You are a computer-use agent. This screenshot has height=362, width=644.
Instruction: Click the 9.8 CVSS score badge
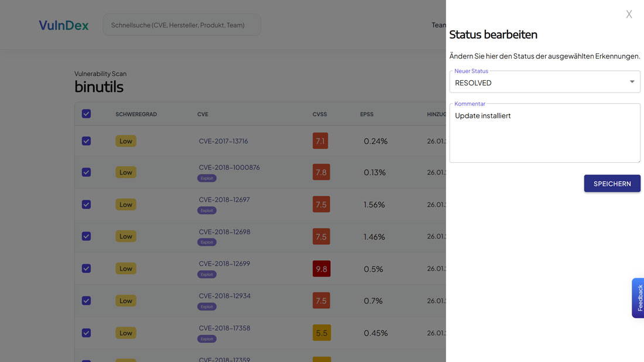tap(321, 269)
